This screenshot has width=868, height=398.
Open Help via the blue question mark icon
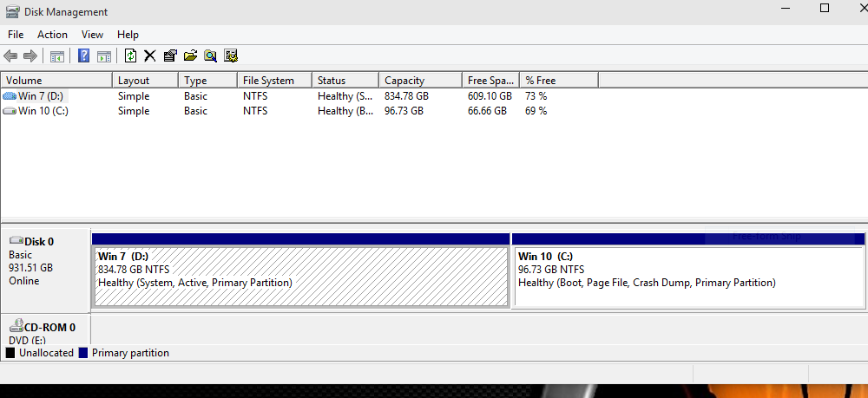coord(83,55)
